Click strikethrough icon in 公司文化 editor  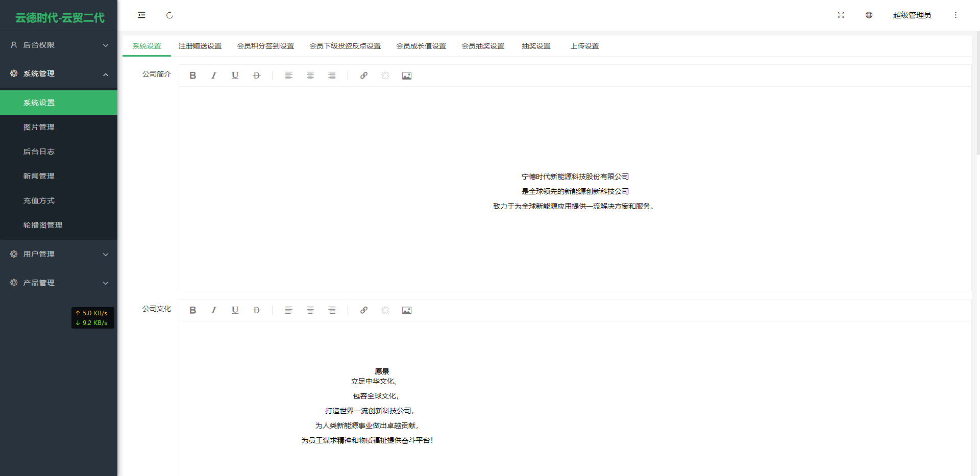pos(257,310)
